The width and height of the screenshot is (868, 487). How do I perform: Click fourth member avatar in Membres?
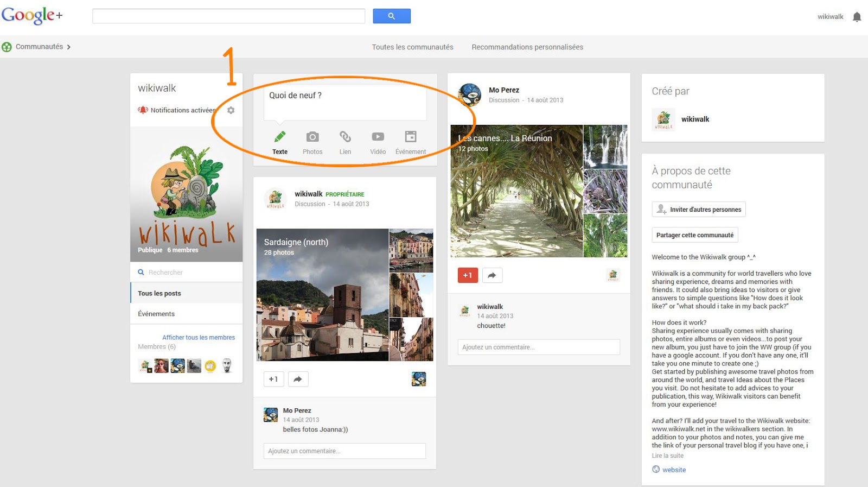point(194,366)
